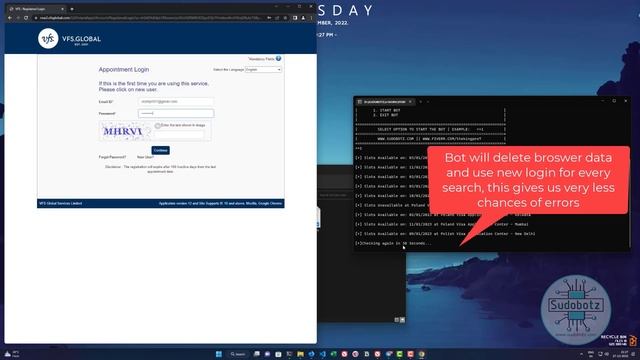The image size is (640, 360).
Task: Click the captcha text entry box
Action: pyautogui.click(x=180, y=134)
